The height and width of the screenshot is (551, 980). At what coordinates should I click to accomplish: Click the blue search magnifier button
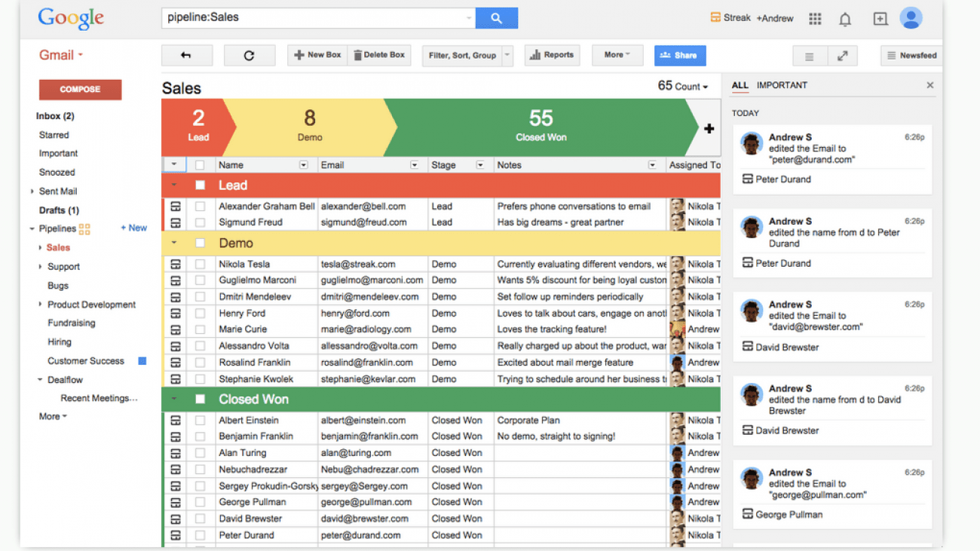point(496,18)
